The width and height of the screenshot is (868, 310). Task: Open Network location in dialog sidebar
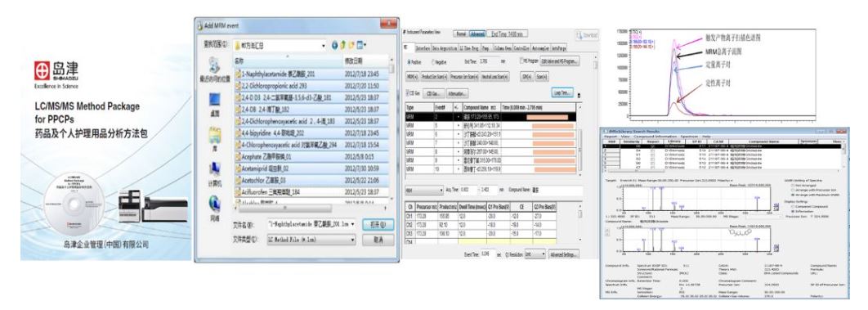pyautogui.click(x=214, y=203)
